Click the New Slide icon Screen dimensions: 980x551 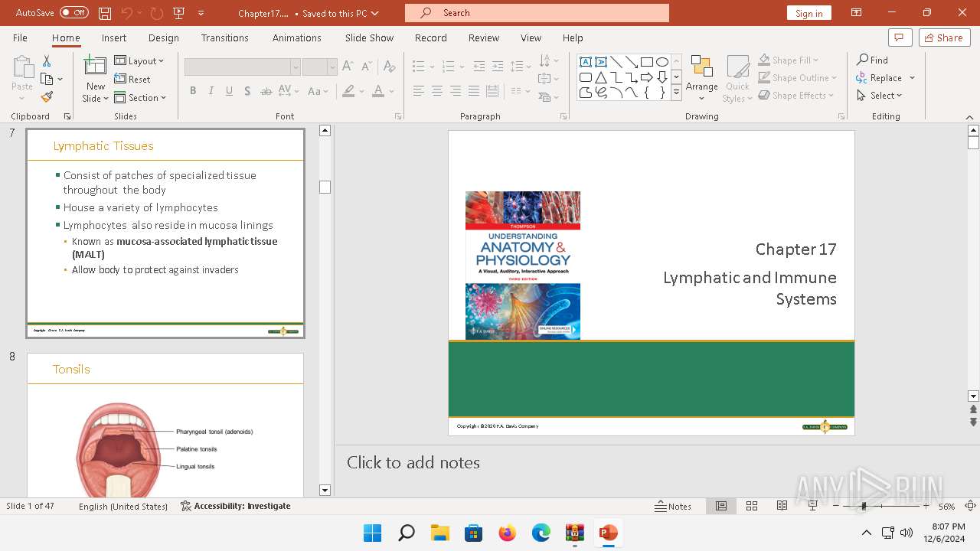[x=96, y=67]
